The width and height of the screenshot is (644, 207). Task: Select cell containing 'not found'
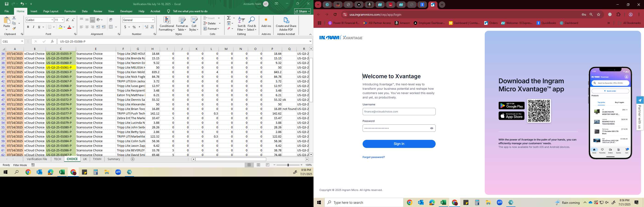coord(289,109)
